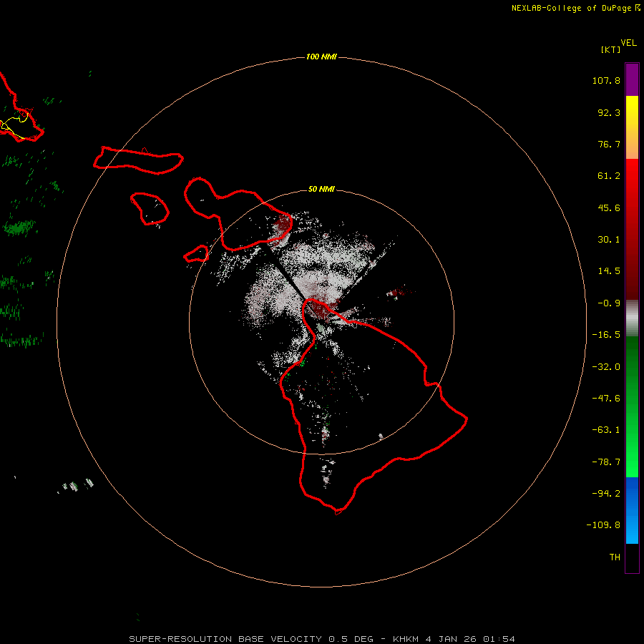The height and width of the screenshot is (644, 644).
Task: Click the -78.7 velocity scale value
Action: pyautogui.click(x=606, y=462)
